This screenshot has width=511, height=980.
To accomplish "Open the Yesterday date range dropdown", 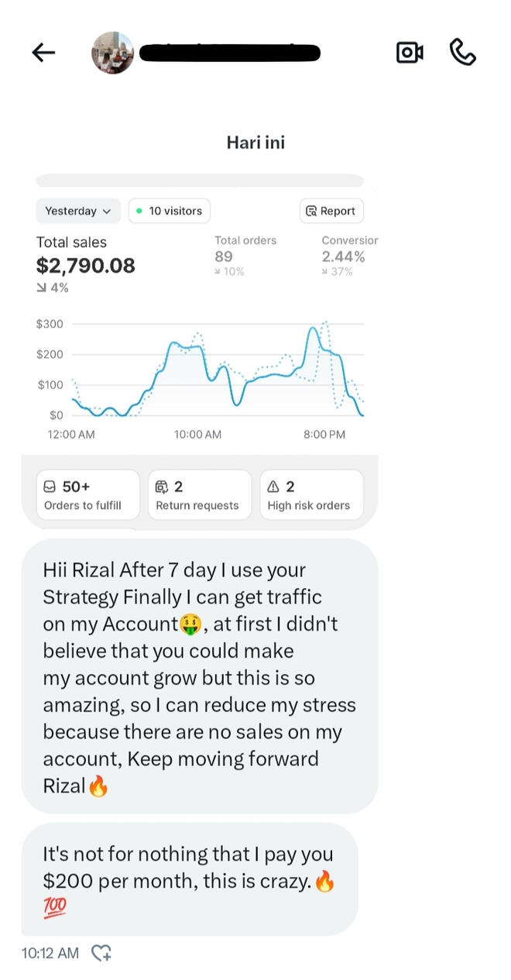I will tap(77, 211).
